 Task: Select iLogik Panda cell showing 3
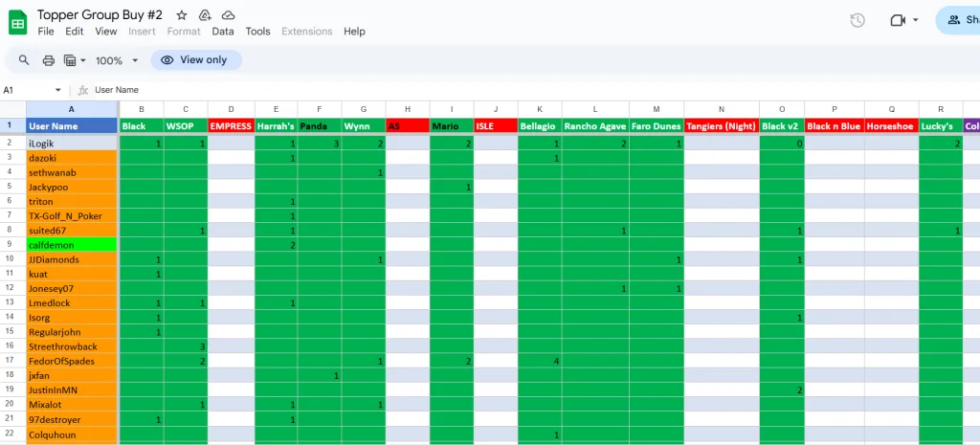pos(320,144)
